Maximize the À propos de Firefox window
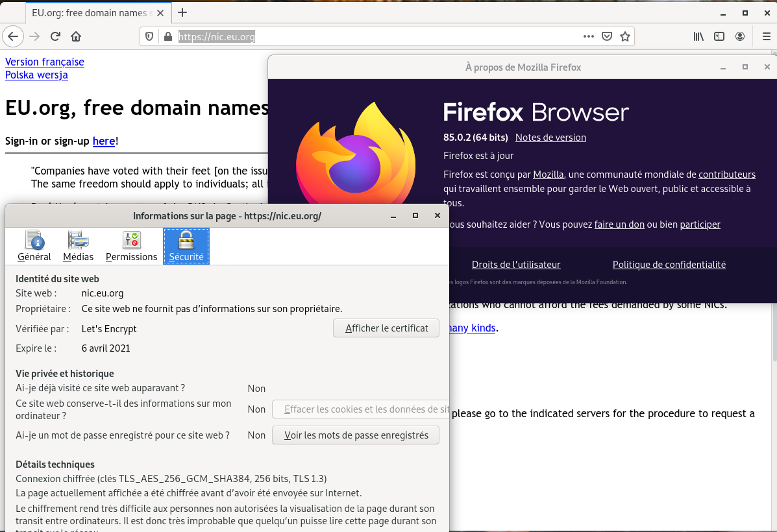777x532 pixels. [x=745, y=67]
